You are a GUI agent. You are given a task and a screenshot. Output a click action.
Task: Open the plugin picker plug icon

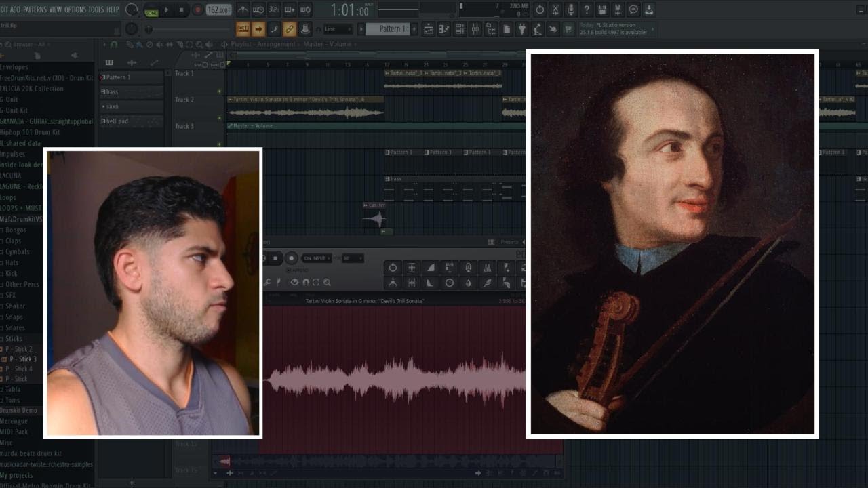(x=522, y=29)
